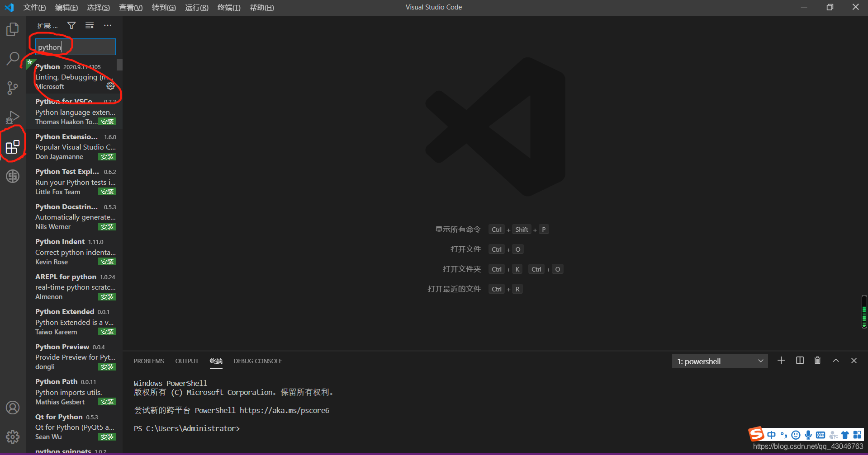The width and height of the screenshot is (868, 455).
Task: Open the powershell terminal selector dropdown
Action: click(x=720, y=361)
